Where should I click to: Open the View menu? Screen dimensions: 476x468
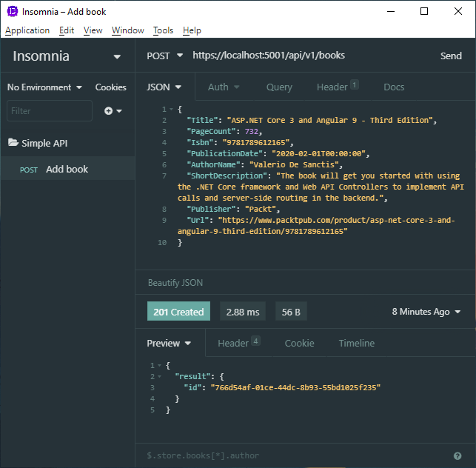tap(93, 30)
